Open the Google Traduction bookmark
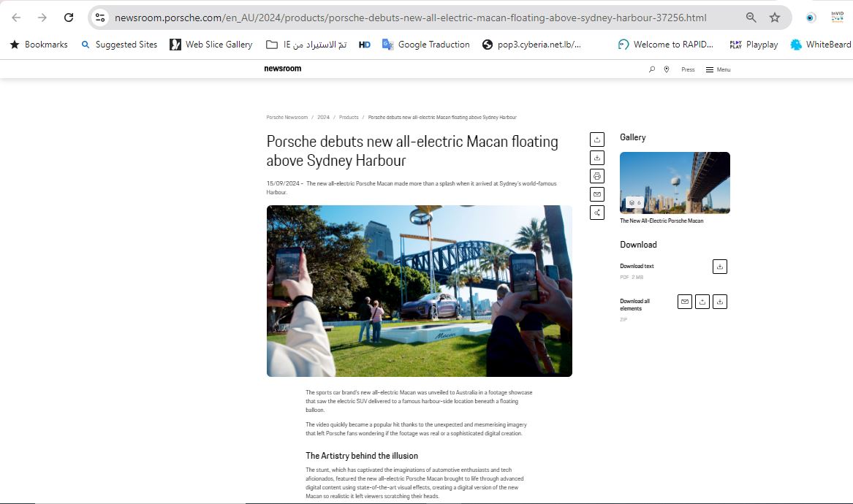The height and width of the screenshot is (504, 853). (425, 45)
